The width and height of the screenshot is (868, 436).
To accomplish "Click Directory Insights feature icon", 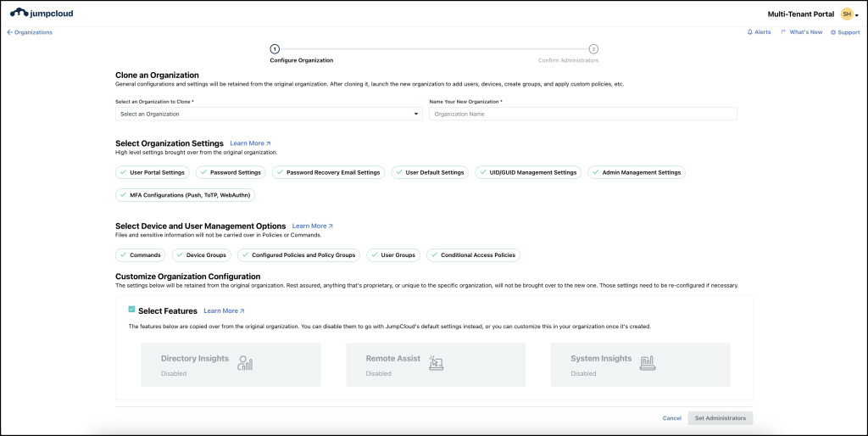I will 246,364.
